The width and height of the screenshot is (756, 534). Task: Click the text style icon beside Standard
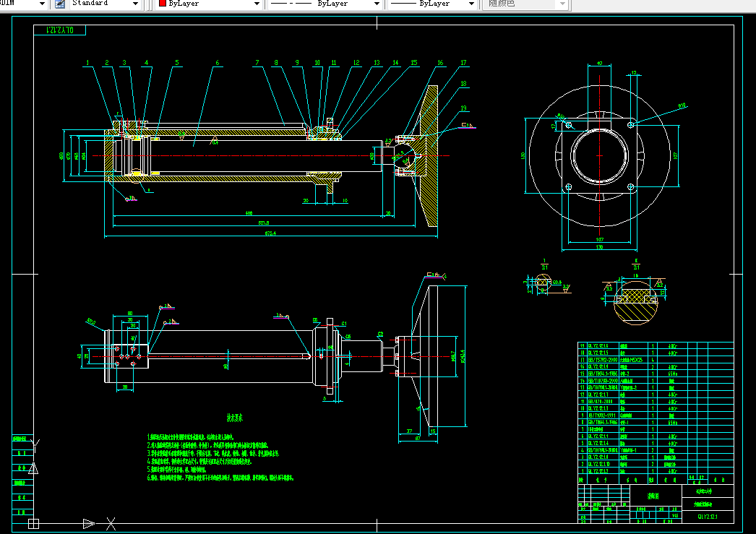59,4
